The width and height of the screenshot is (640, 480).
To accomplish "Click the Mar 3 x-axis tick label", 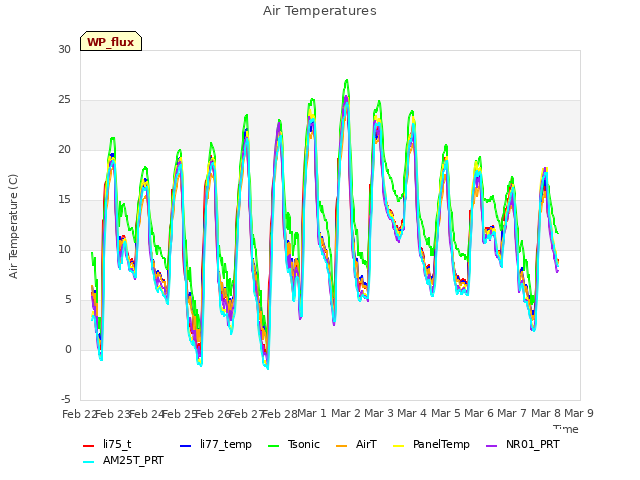I will (x=379, y=413).
